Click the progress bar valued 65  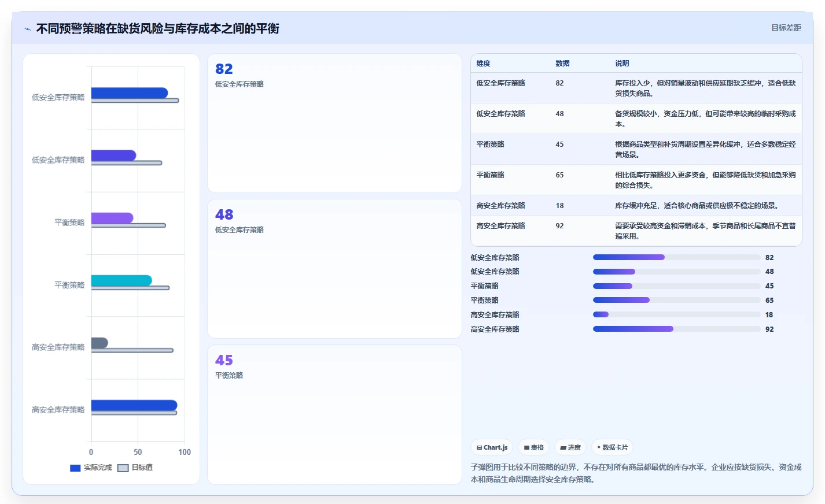click(676, 300)
